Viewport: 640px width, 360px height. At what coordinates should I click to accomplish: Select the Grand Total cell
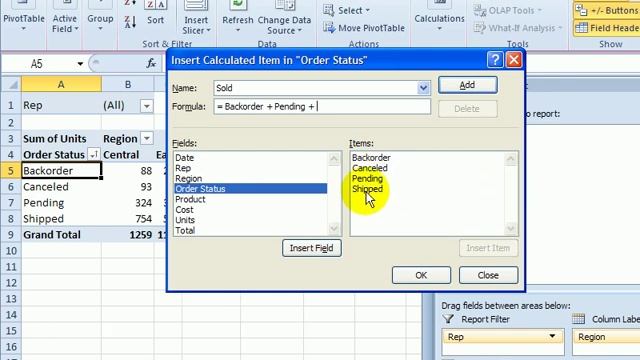[61, 235]
